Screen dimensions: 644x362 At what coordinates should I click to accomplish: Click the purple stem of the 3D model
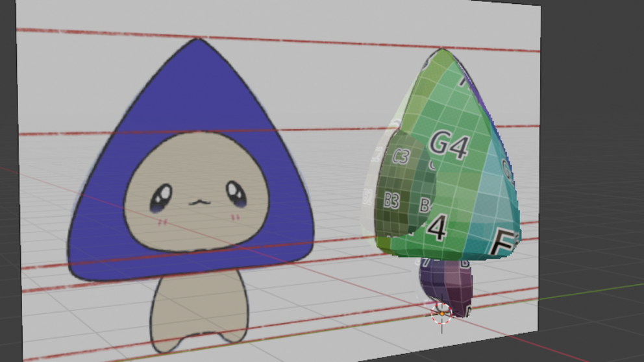(447, 287)
